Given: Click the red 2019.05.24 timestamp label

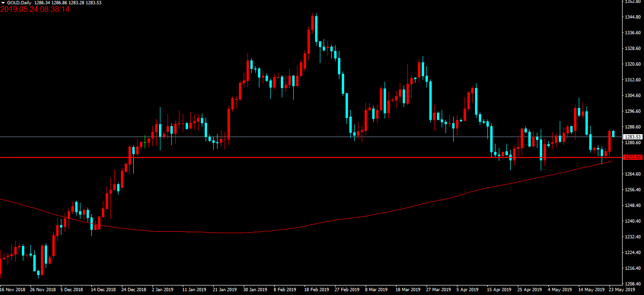Looking at the screenshot, I should point(35,10).
